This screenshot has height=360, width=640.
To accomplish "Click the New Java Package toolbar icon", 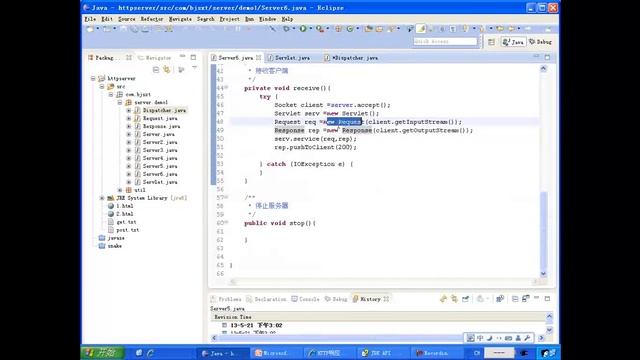I will pos(338,29).
